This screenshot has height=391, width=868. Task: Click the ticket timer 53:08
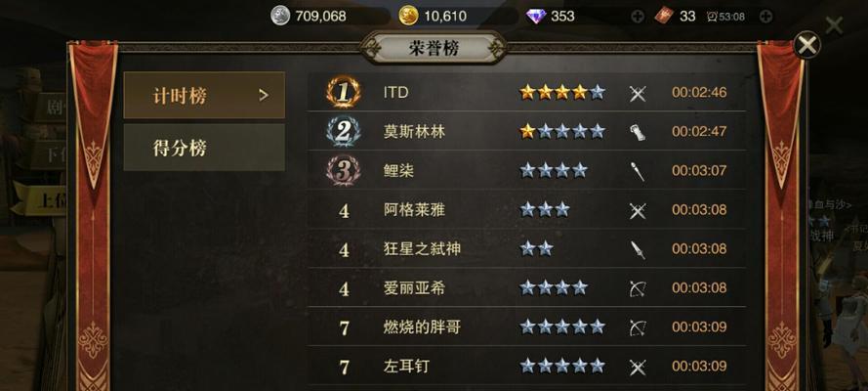click(x=725, y=17)
